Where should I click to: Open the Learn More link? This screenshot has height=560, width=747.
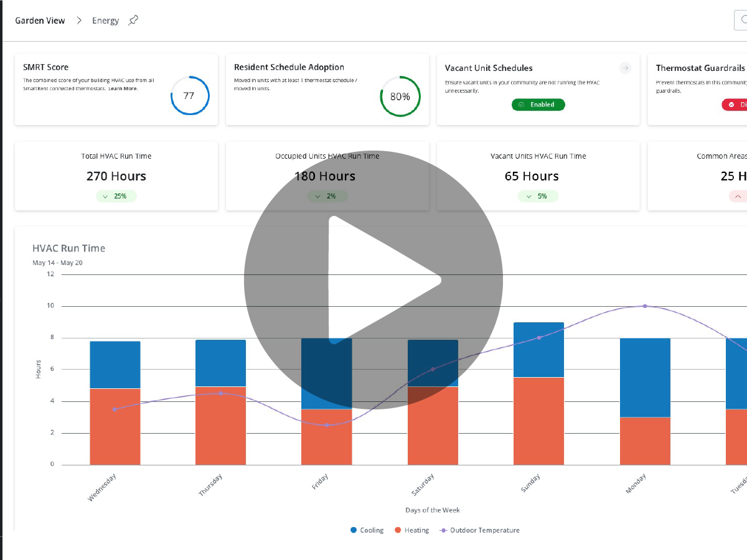pyautogui.click(x=123, y=88)
